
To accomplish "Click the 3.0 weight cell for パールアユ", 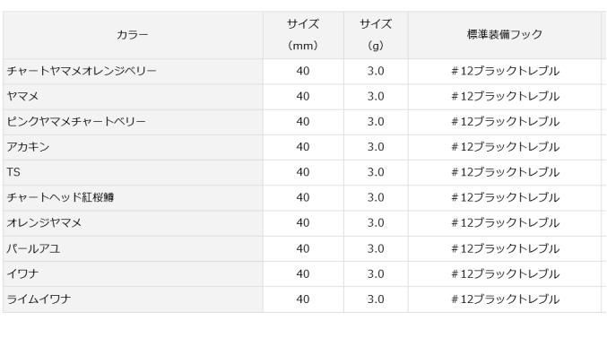I will point(375,248).
